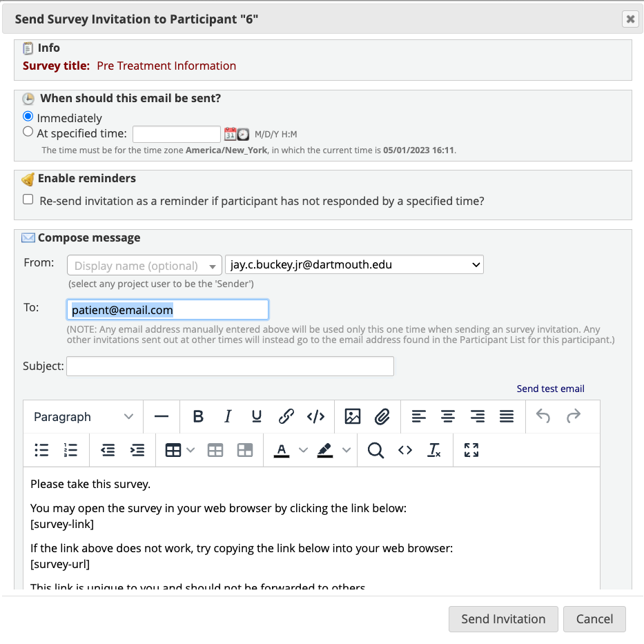Viewport: 644px width, 644px height.
Task: Toggle the editor fullscreen mode
Action: pyautogui.click(x=471, y=450)
